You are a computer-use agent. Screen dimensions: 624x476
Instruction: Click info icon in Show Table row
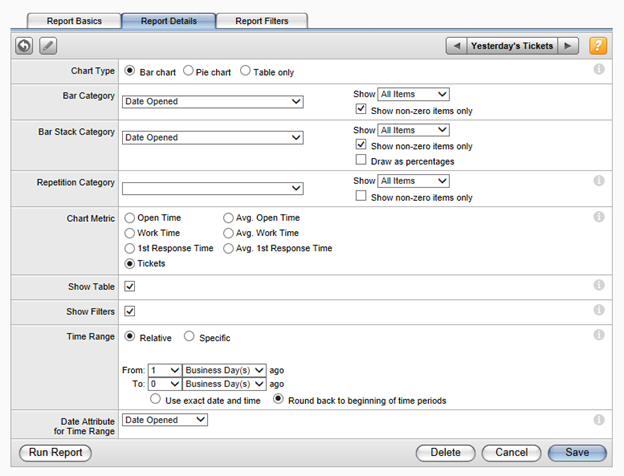(599, 285)
